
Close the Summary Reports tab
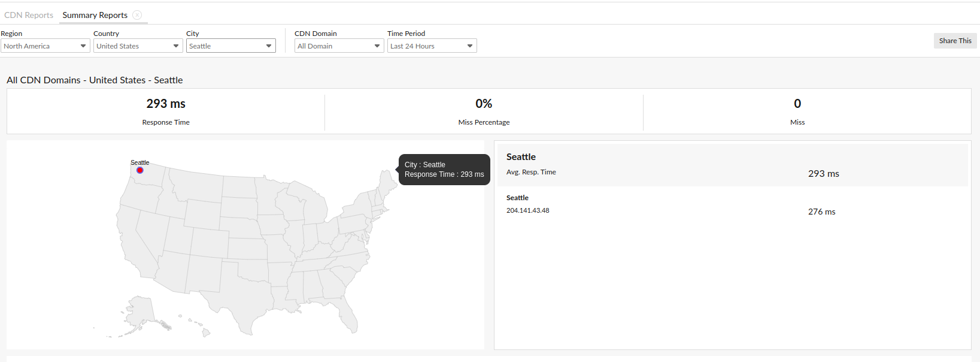click(x=137, y=15)
